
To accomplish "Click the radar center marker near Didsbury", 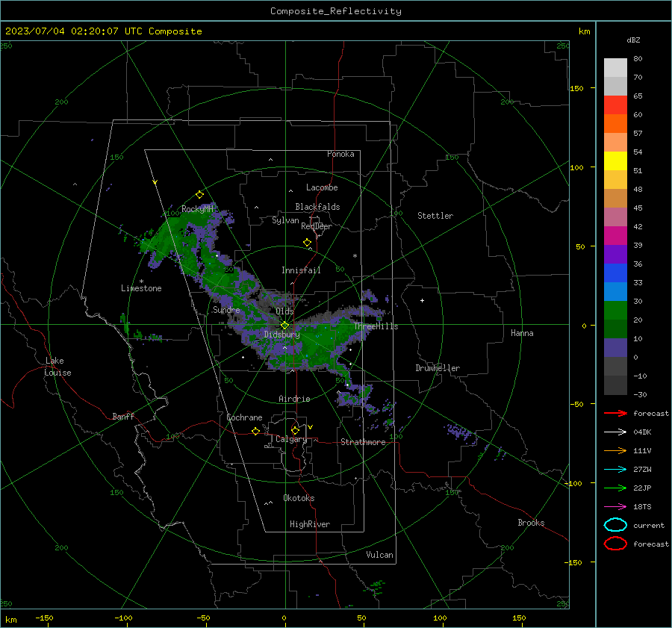I will [284, 326].
